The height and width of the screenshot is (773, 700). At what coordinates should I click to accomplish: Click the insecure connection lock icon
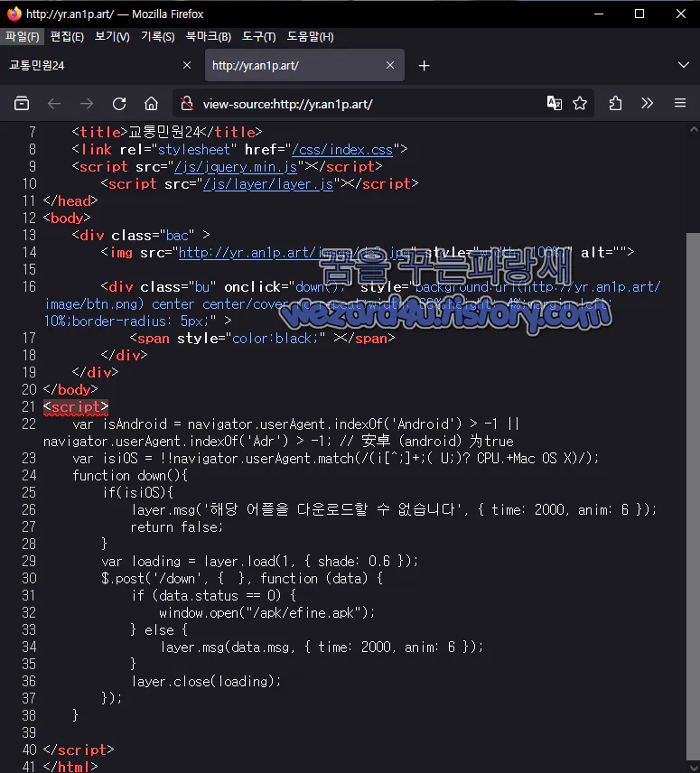tap(187, 104)
